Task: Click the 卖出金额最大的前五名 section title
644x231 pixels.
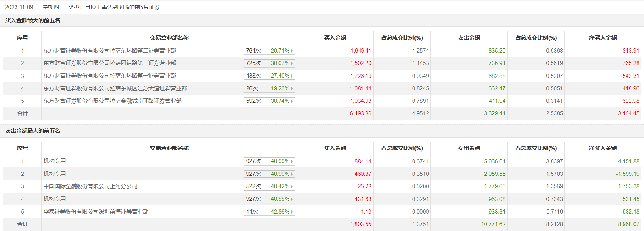Action: pyautogui.click(x=33, y=131)
